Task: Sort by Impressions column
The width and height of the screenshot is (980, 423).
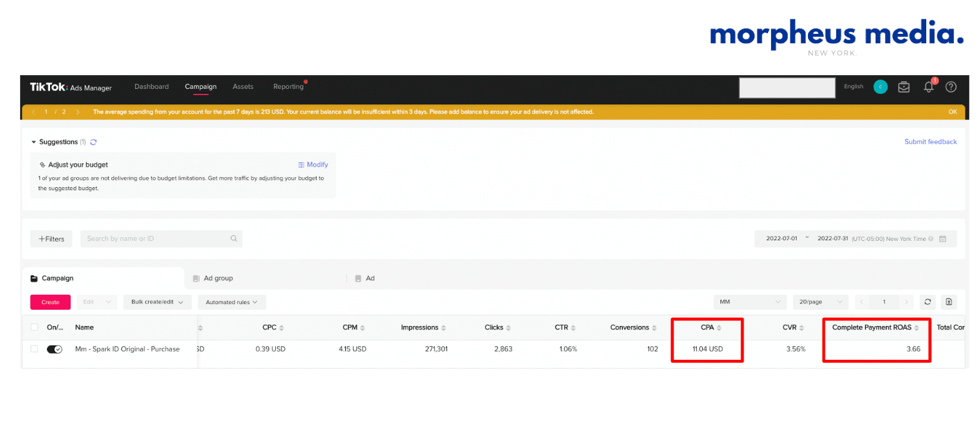Action: pyautogui.click(x=443, y=327)
